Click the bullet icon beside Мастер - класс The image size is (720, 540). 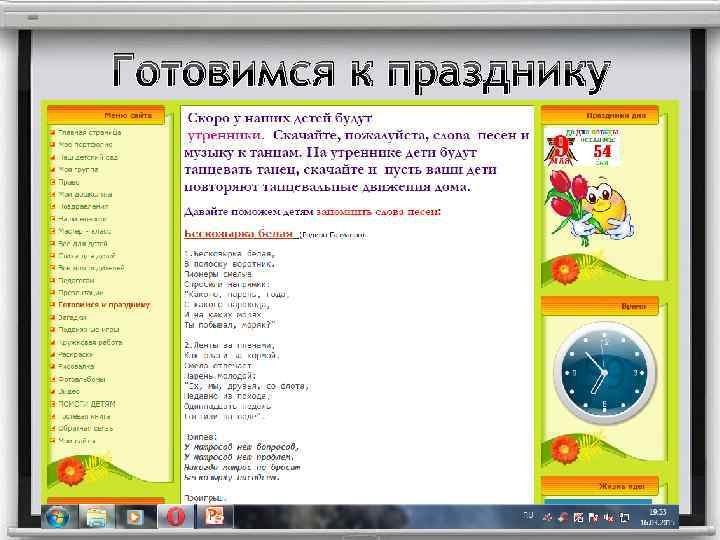click(52, 232)
